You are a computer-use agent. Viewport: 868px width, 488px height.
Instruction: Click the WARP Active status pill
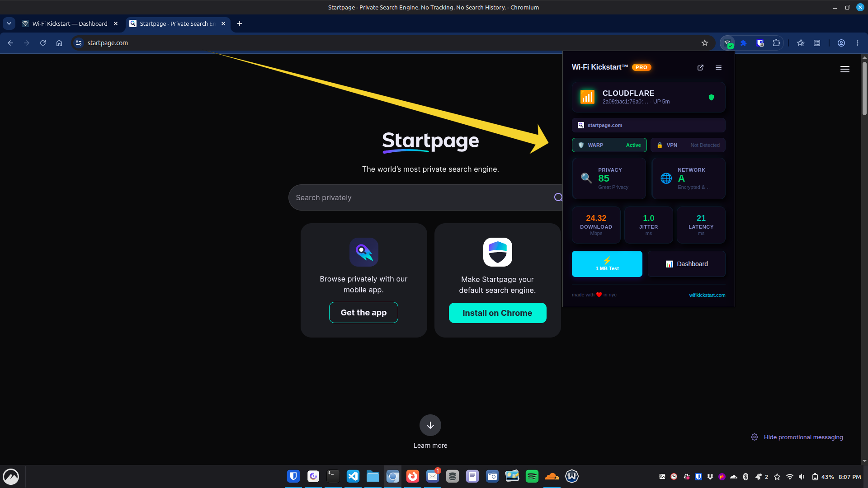[x=609, y=145]
